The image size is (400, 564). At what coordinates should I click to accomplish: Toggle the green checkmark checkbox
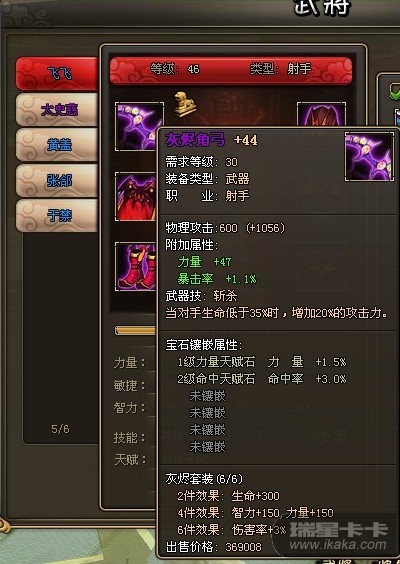(394, 91)
